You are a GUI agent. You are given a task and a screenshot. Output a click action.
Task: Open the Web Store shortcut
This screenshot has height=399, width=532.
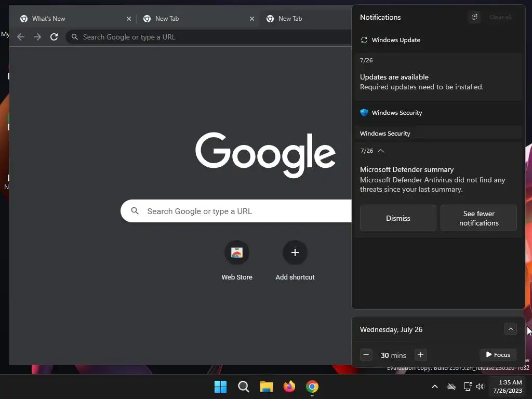(x=237, y=261)
